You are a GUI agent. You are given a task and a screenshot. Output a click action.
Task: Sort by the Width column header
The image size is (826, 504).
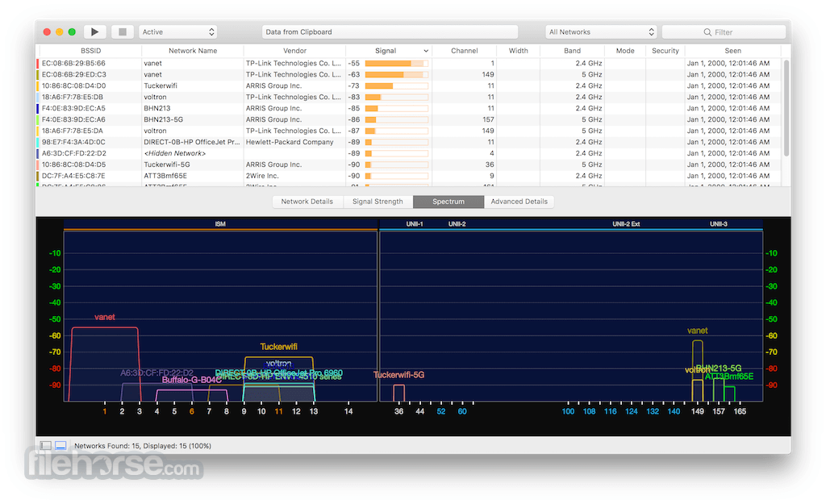pyautogui.click(x=519, y=51)
